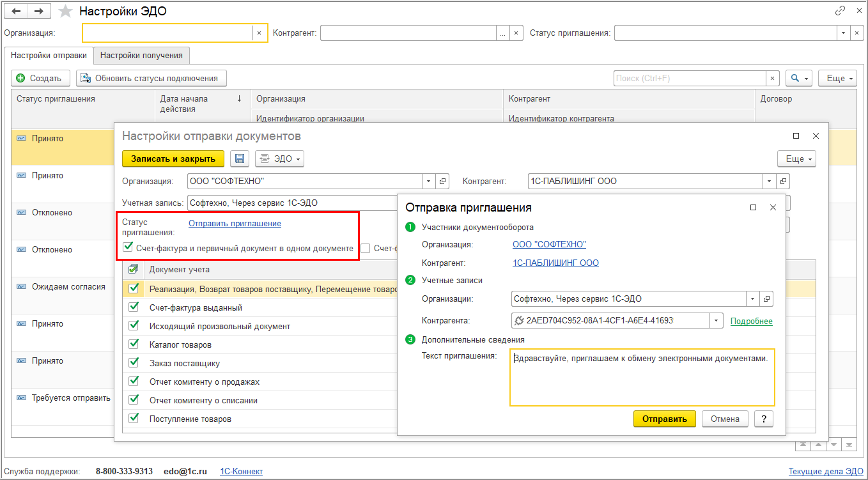Expand Организация ООО СОФТЕХНО dropdown

[430, 182]
